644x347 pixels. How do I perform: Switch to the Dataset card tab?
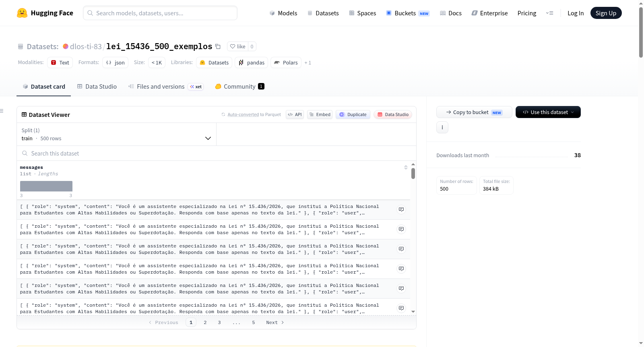[x=44, y=87]
